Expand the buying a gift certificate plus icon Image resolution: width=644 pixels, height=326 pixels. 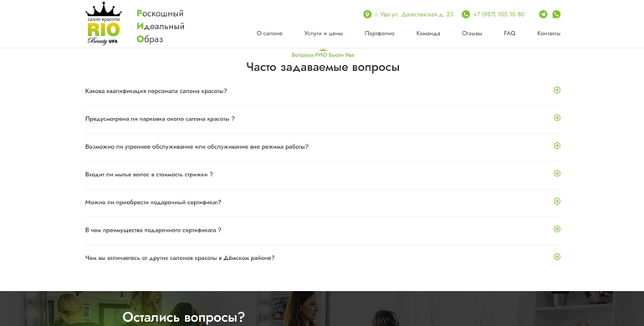(x=557, y=201)
